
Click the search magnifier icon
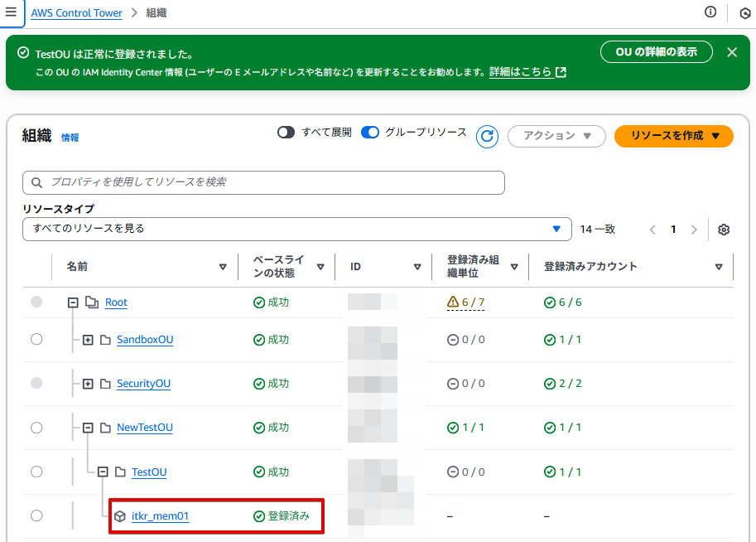click(36, 182)
